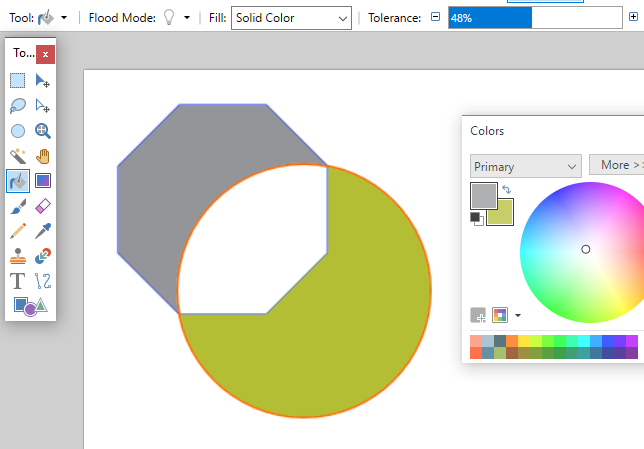Select the Shapes tool
Image resolution: width=644 pixels, height=449 pixels.
[30, 306]
